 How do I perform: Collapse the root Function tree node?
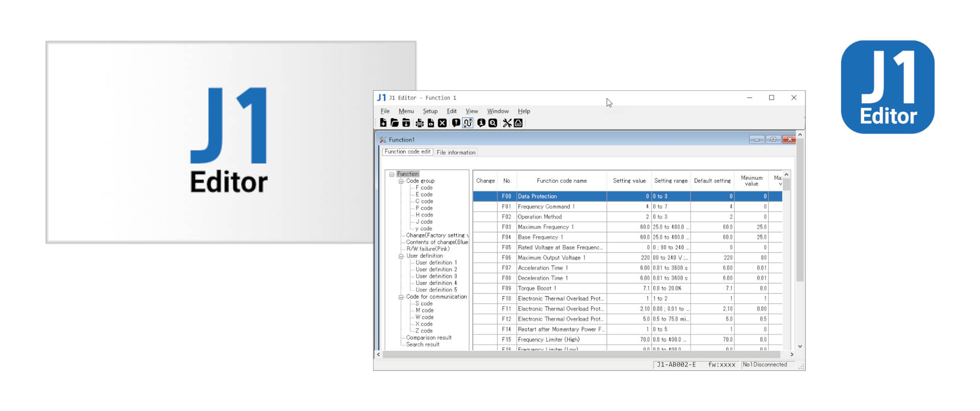tap(392, 175)
